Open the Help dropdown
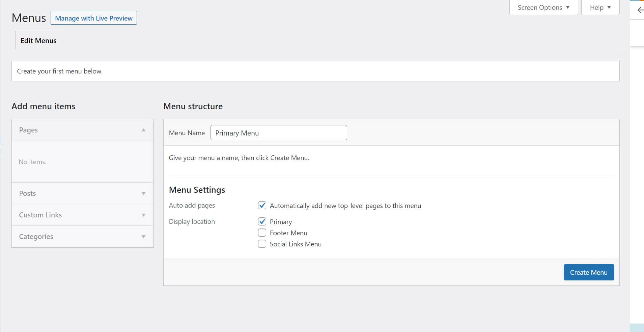 pyautogui.click(x=600, y=7)
